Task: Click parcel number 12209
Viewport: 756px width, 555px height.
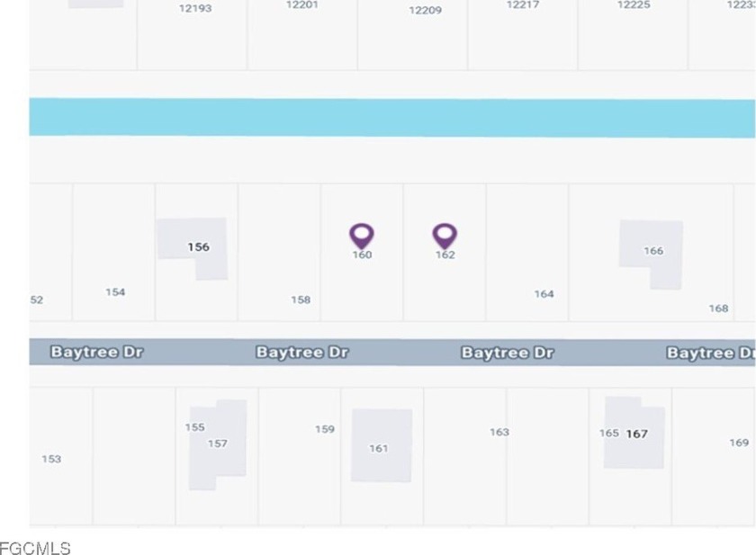Action: pos(425,11)
